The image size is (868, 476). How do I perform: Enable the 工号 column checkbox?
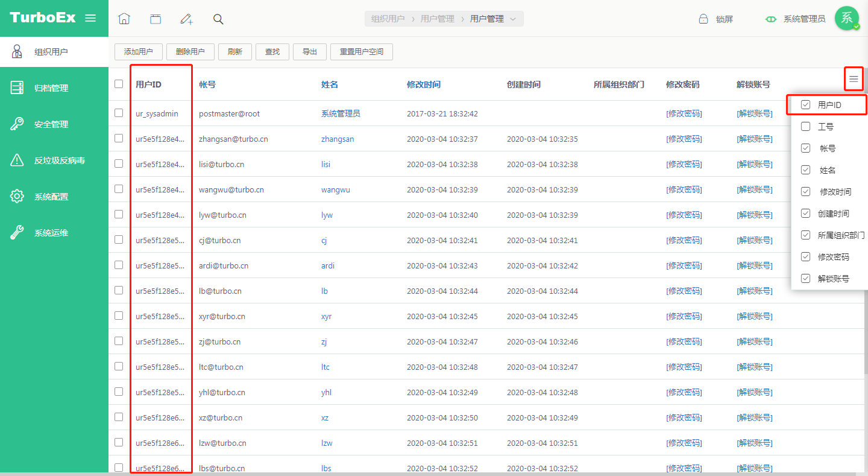[x=805, y=127]
